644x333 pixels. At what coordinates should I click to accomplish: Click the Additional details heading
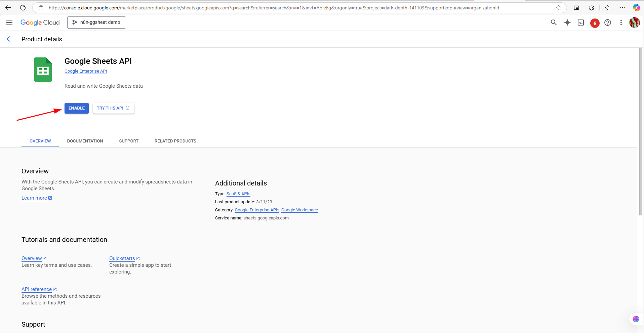[x=241, y=183]
